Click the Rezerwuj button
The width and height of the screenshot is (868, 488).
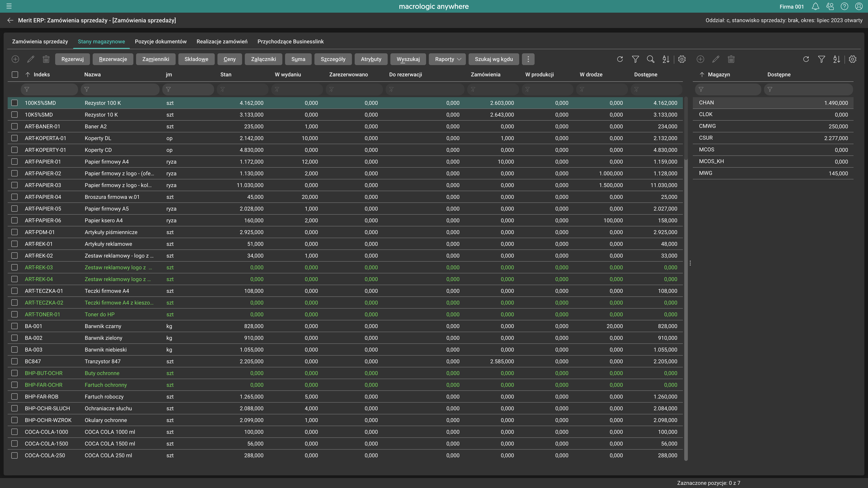tap(72, 59)
